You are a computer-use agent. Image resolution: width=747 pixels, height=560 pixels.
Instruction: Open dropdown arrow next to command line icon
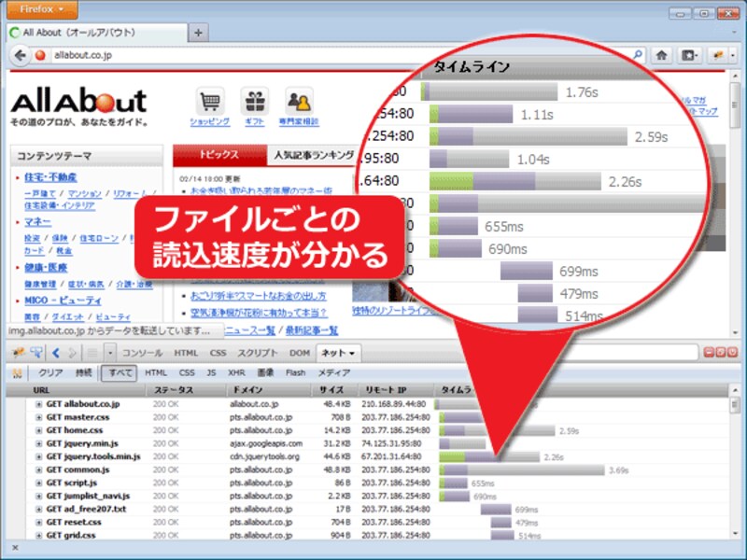click(110, 353)
